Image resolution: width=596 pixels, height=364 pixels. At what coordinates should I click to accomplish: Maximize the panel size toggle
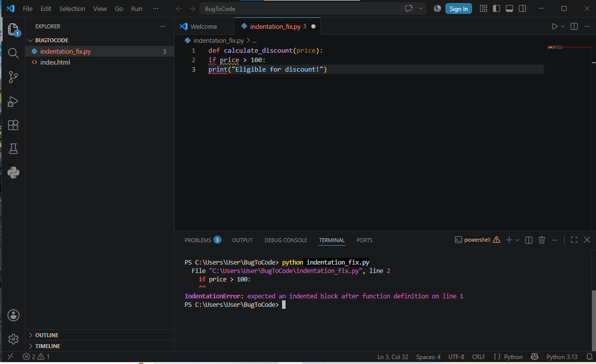click(x=574, y=240)
